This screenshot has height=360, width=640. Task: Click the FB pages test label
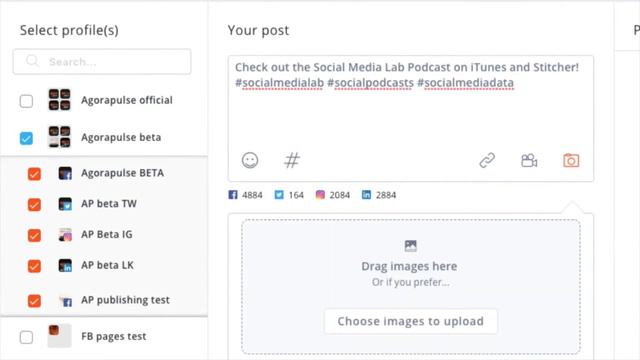click(113, 336)
